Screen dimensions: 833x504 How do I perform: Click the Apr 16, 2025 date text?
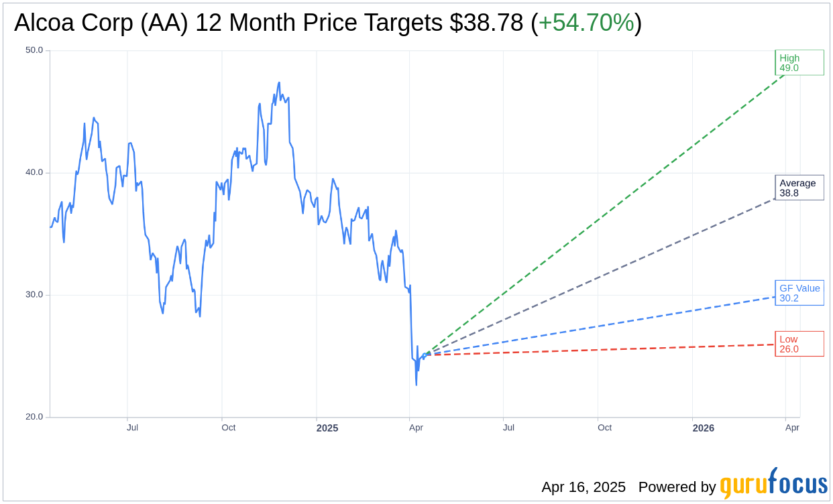pos(584,487)
